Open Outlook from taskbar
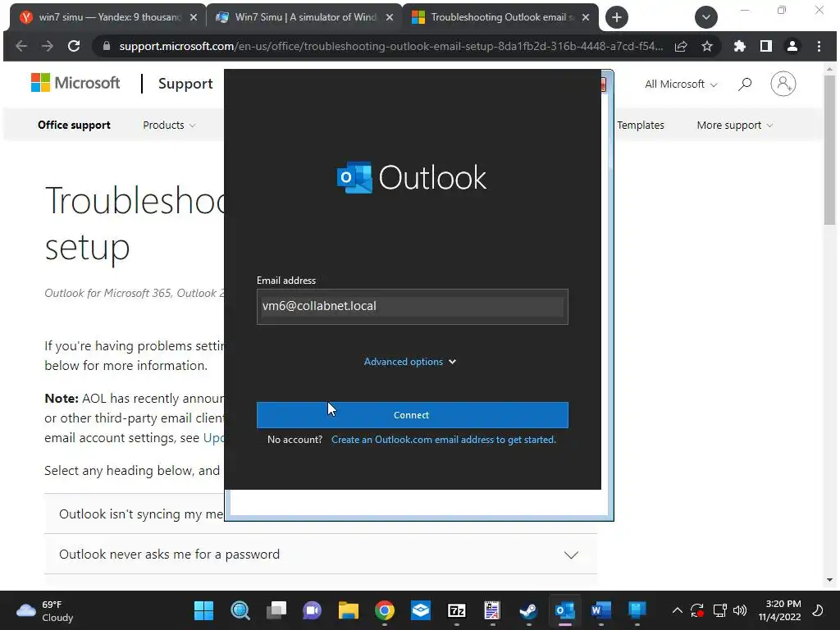Image resolution: width=840 pixels, height=630 pixels. [565, 610]
